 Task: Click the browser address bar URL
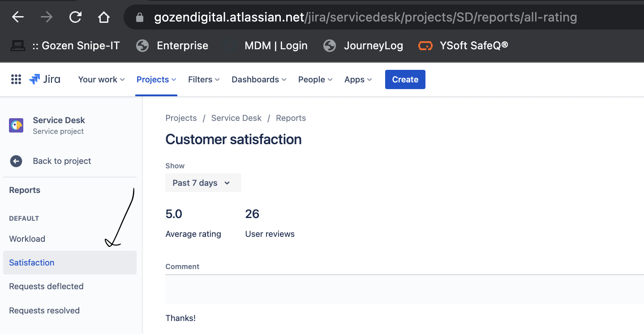click(x=365, y=17)
